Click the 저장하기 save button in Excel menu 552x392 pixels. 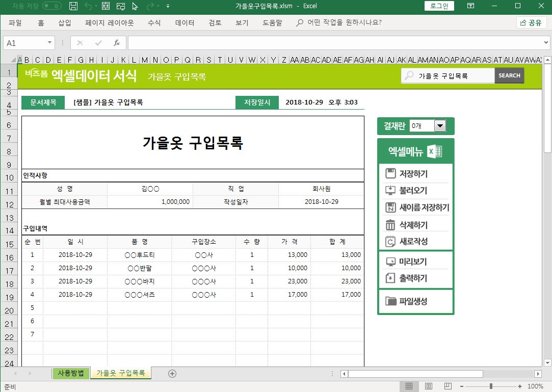[x=412, y=174]
